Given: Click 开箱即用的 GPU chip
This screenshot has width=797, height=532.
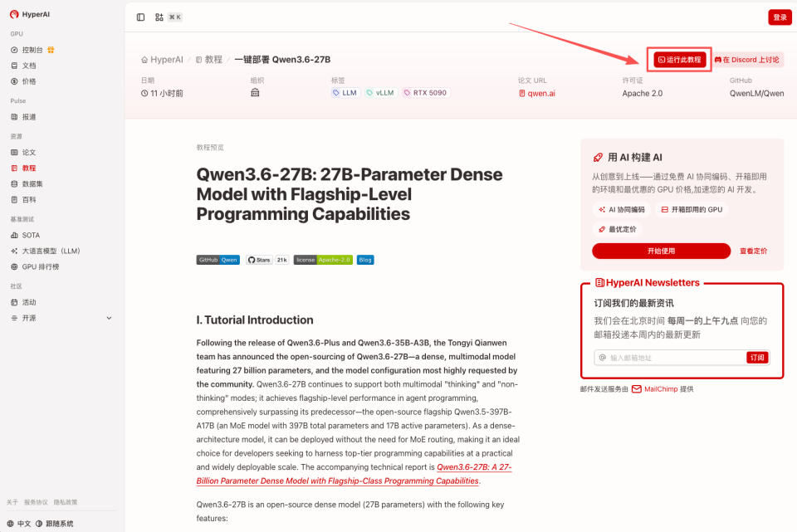Looking at the screenshot, I should click(692, 209).
